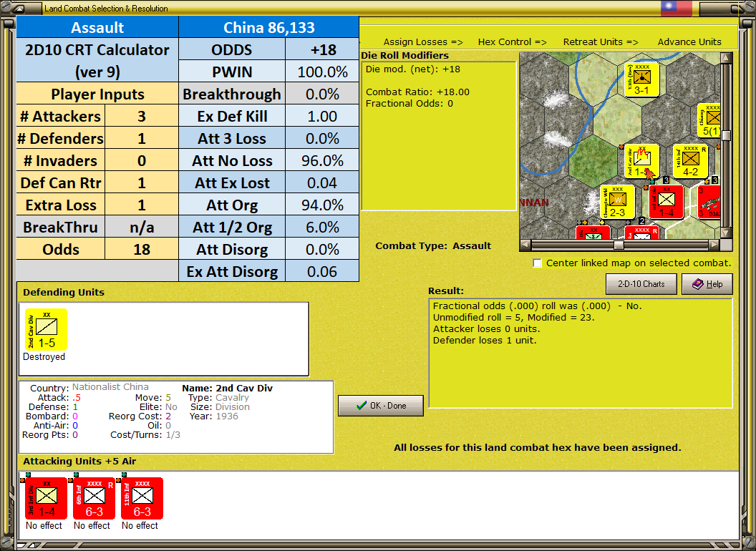The width and height of the screenshot is (756, 551).
Task: Click "Unmodified roll = 5, Modified = 23." result line
Action: point(513,317)
